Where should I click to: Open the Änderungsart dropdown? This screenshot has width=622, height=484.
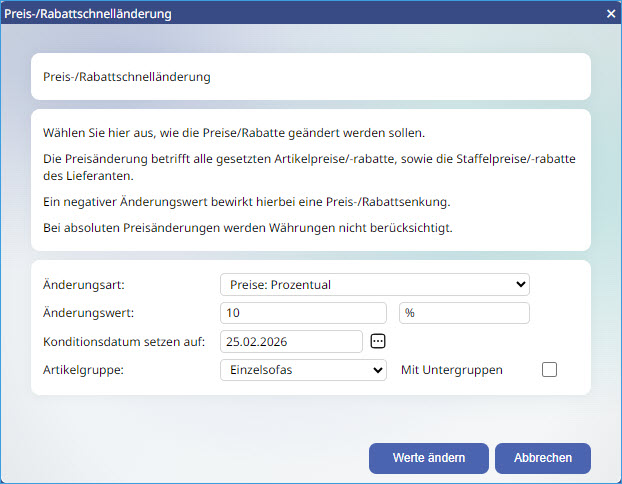pyautogui.click(x=375, y=284)
